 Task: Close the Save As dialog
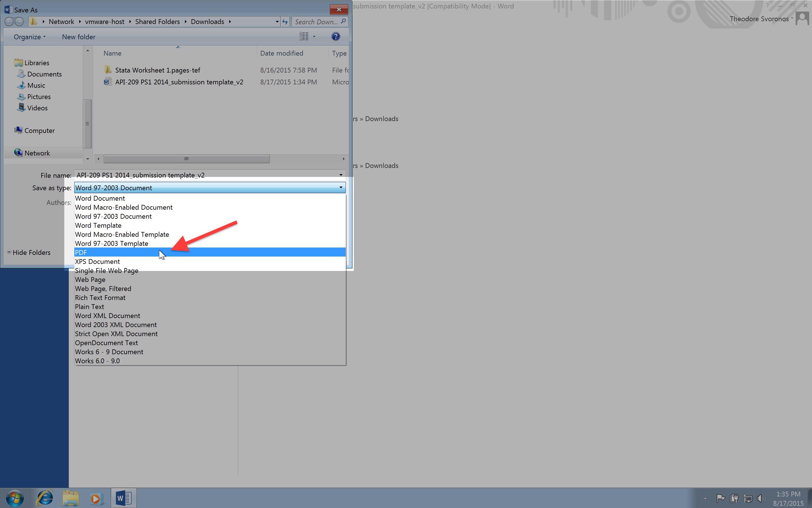[x=339, y=9]
